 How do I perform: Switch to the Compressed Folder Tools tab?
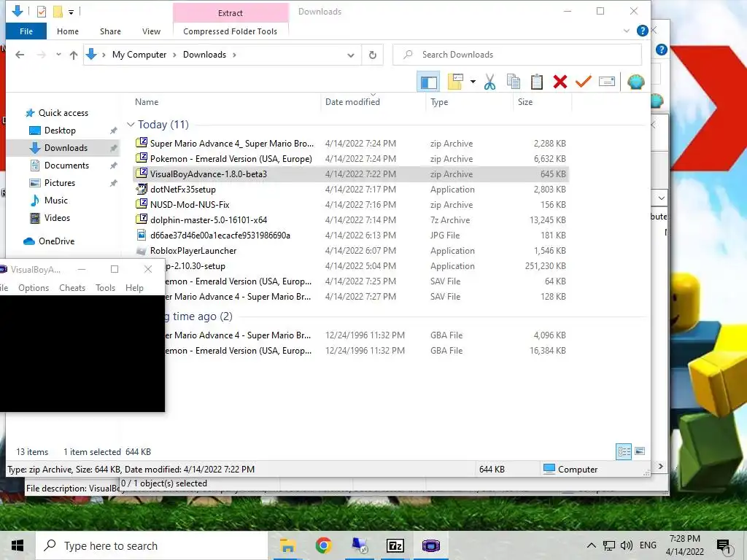(230, 31)
